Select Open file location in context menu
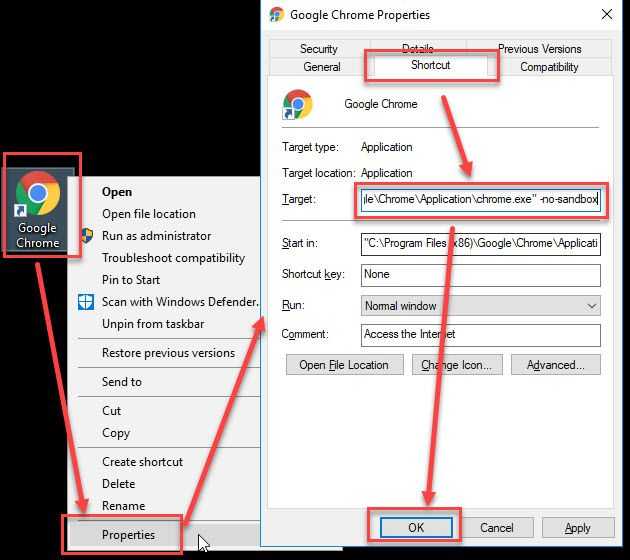630x560 pixels. [x=165, y=214]
